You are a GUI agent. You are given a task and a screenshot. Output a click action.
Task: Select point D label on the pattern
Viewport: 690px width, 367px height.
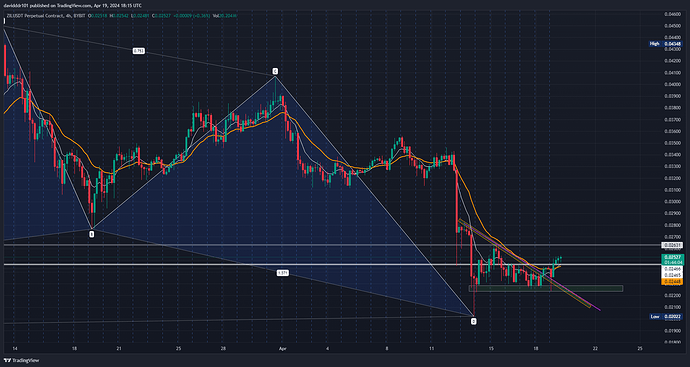(x=473, y=322)
